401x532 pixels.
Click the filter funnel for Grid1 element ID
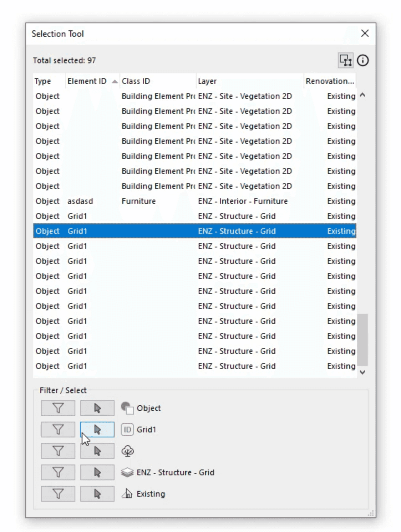[57, 429]
